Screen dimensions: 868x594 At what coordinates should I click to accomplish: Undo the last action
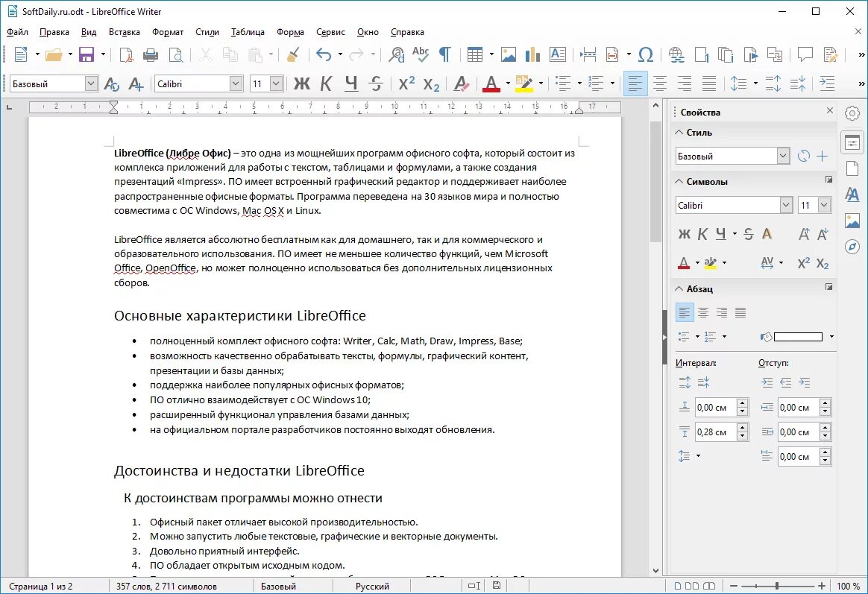[324, 54]
